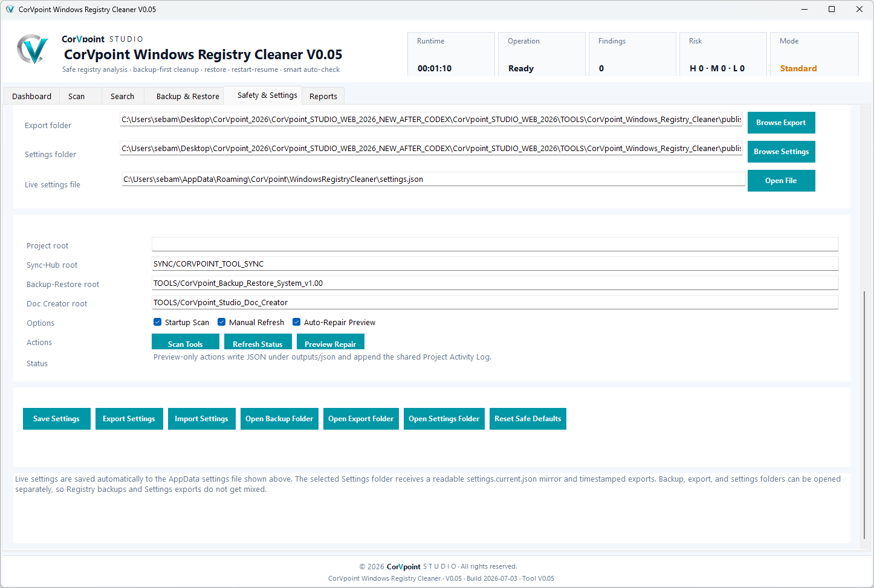This screenshot has height=588, width=874.
Task: Click the vertical scrollbar on the right
Action: pos(864,415)
